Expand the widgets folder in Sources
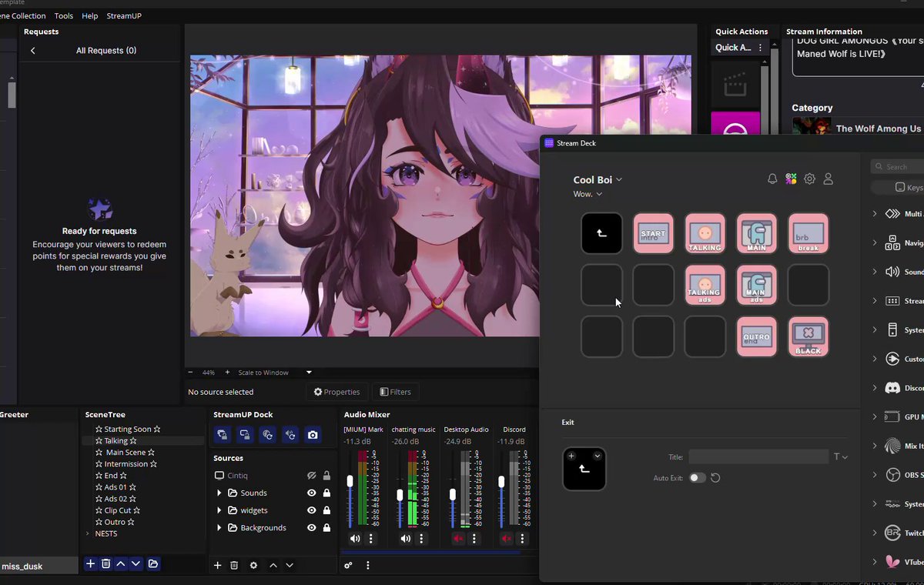Screen dimensions: 924x585 coord(219,510)
